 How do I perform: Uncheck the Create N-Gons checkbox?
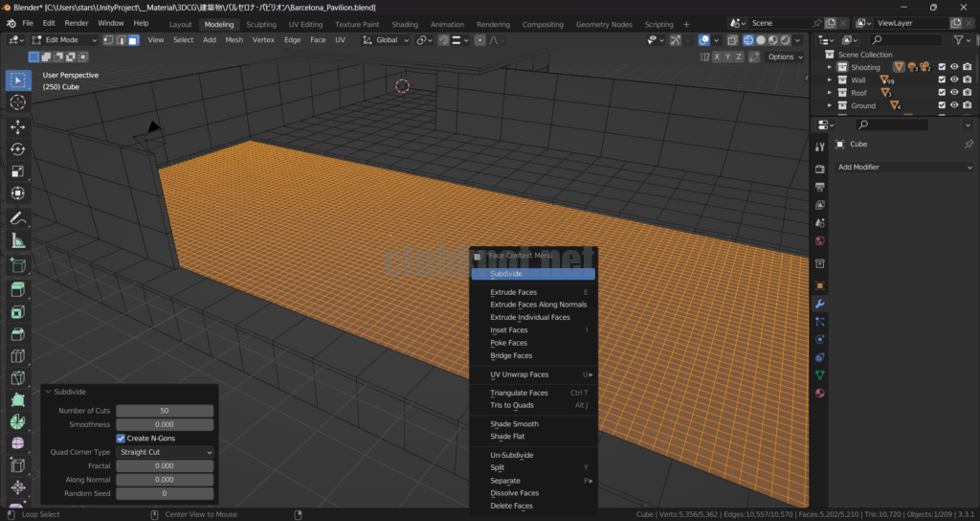point(122,438)
